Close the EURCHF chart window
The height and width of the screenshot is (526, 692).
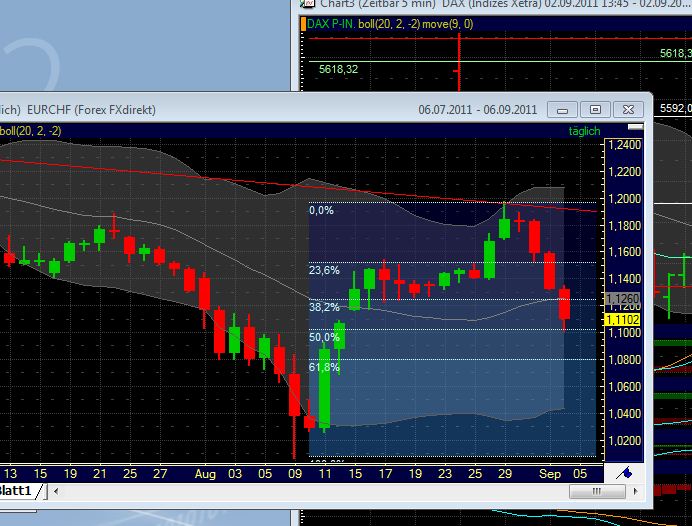click(x=628, y=109)
